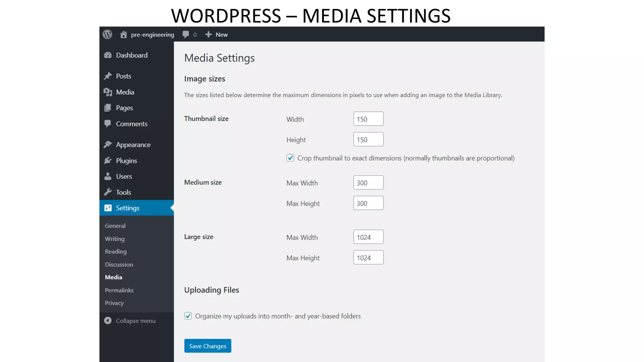Viewport: 644px width, 362px height.
Task: Go to General settings submenu
Action: pyautogui.click(x=115, y=226)
